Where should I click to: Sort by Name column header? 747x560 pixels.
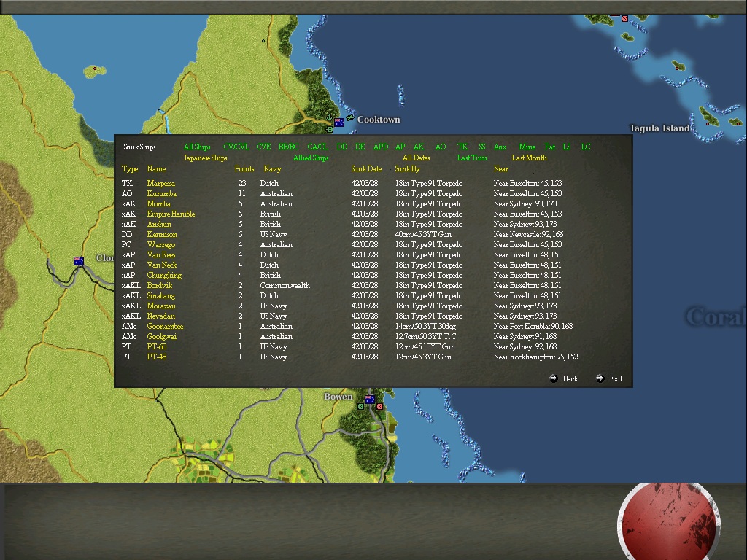tap(156, 168)
